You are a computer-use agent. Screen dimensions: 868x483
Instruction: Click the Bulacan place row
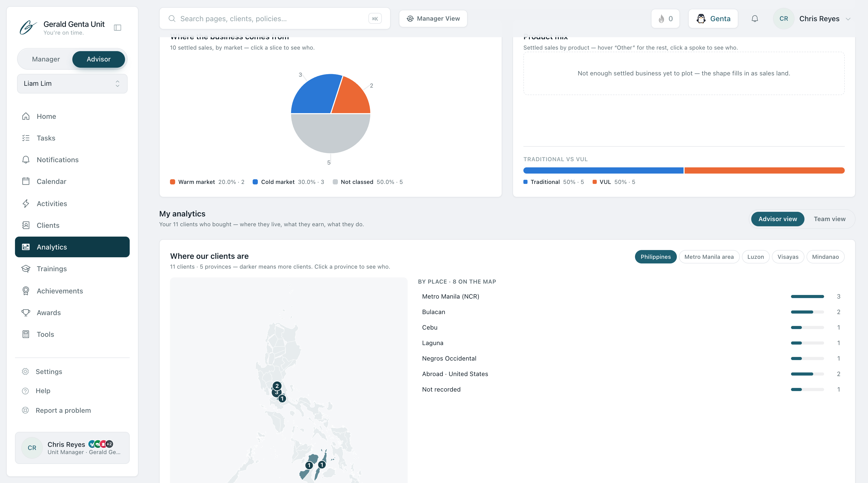pos(631,312)
